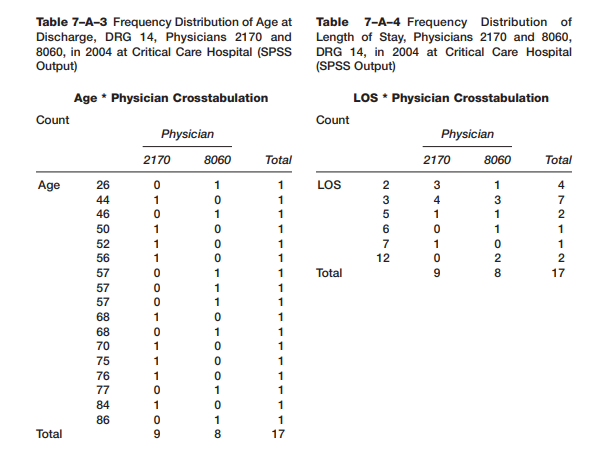Select the LOS * Physician Crosstabulation title
The image size is (602, 455).
tap(451, 98)
